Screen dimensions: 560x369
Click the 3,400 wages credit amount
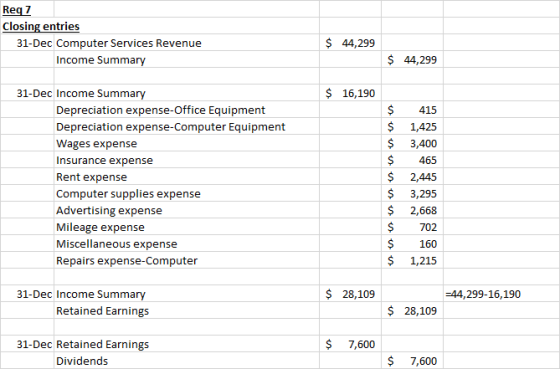click(x=412, y=144)
